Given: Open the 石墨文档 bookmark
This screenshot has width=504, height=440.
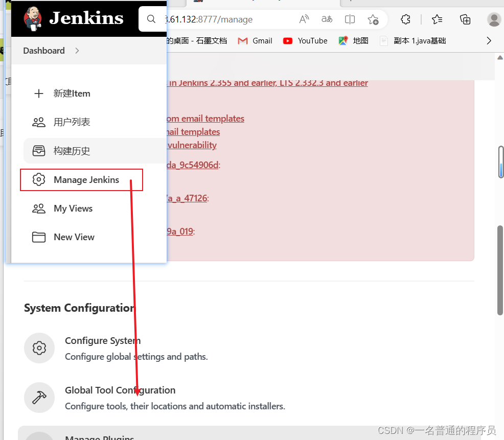Looking at the screenshot, I should click(196, 41).
